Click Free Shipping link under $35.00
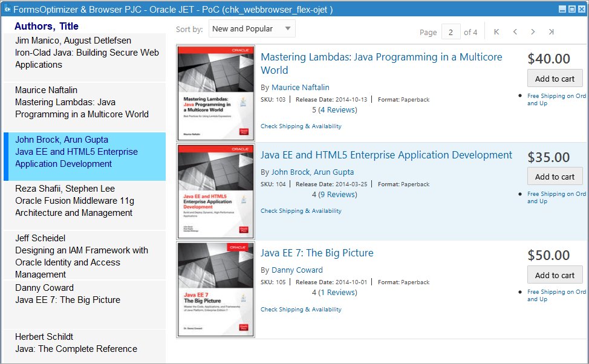The height and width of the screenshot is (364, 589). tap(556, 198)
